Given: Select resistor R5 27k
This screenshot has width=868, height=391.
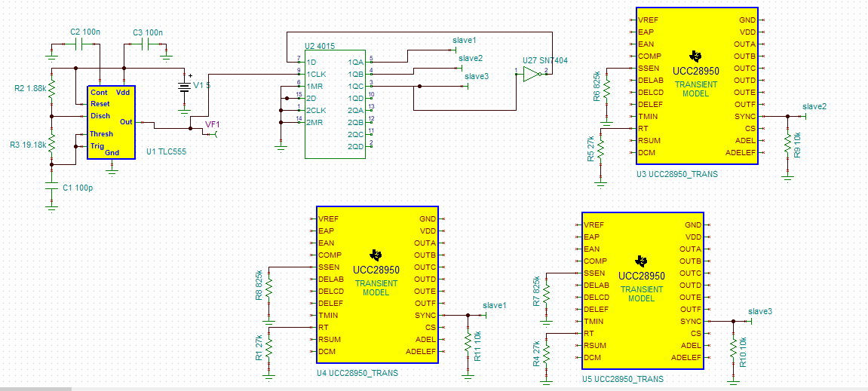Looking at the screenshot, I should point(600,150).
